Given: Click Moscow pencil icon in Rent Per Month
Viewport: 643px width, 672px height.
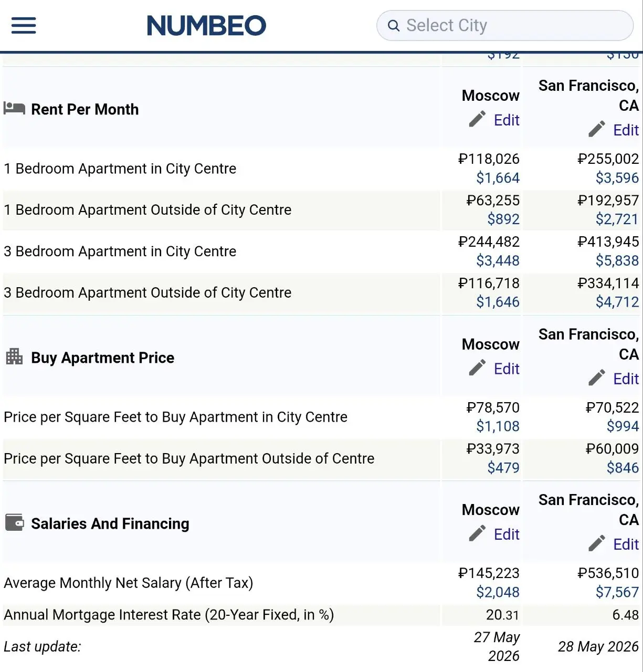Looking at the screenshot, I should click(x=477, y=119).
